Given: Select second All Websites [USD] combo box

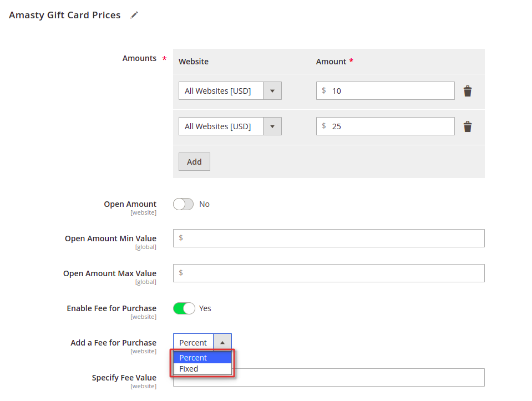Looking at the screenshot, I should pyautogui.click(x=230, y=126).
